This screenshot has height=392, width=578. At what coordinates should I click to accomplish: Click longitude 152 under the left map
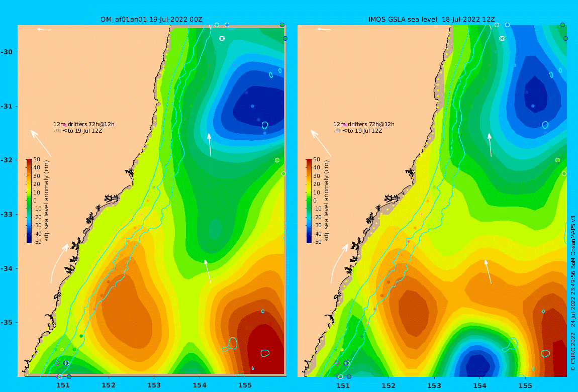click(x=109, y=385)
